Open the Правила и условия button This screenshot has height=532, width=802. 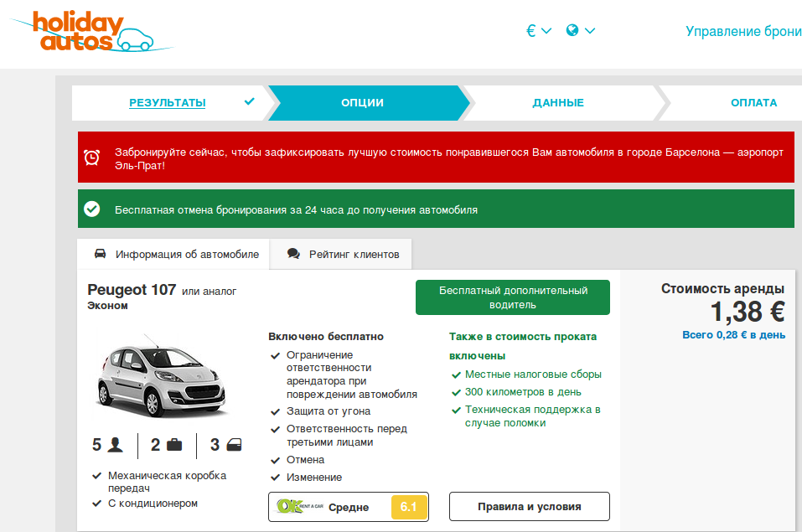[x=530, y=506]
